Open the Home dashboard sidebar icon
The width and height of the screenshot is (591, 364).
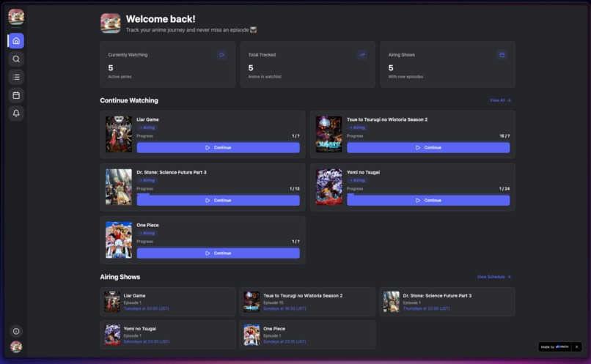(16, 41)
